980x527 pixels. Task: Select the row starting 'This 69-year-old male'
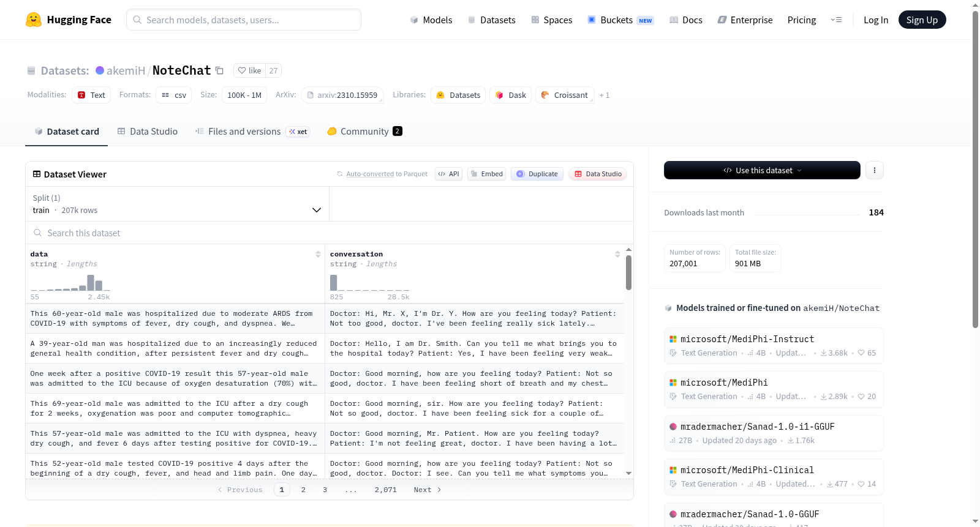click(325, 408)
